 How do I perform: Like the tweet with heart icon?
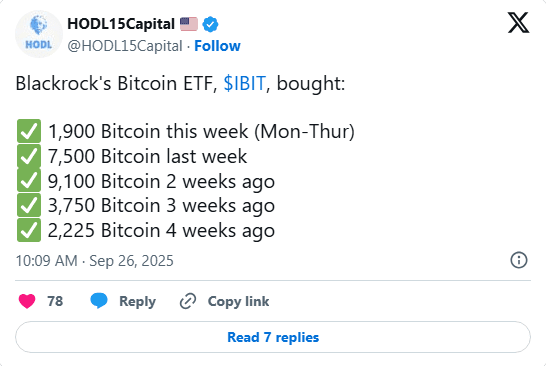click(27, 301)
